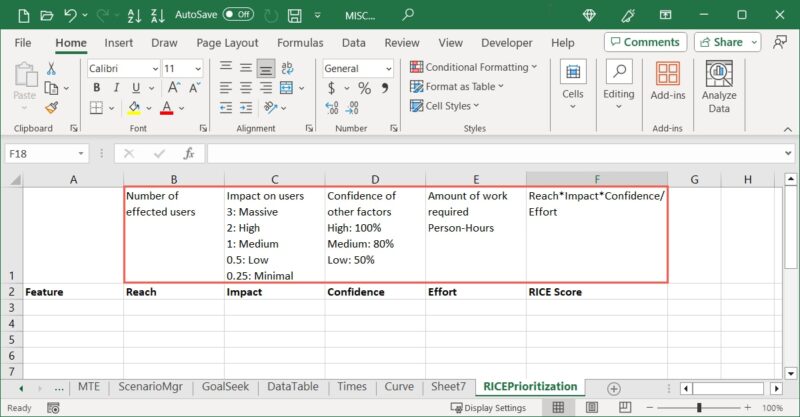
Task: Click the New file icon
Action: click(23, 15)
